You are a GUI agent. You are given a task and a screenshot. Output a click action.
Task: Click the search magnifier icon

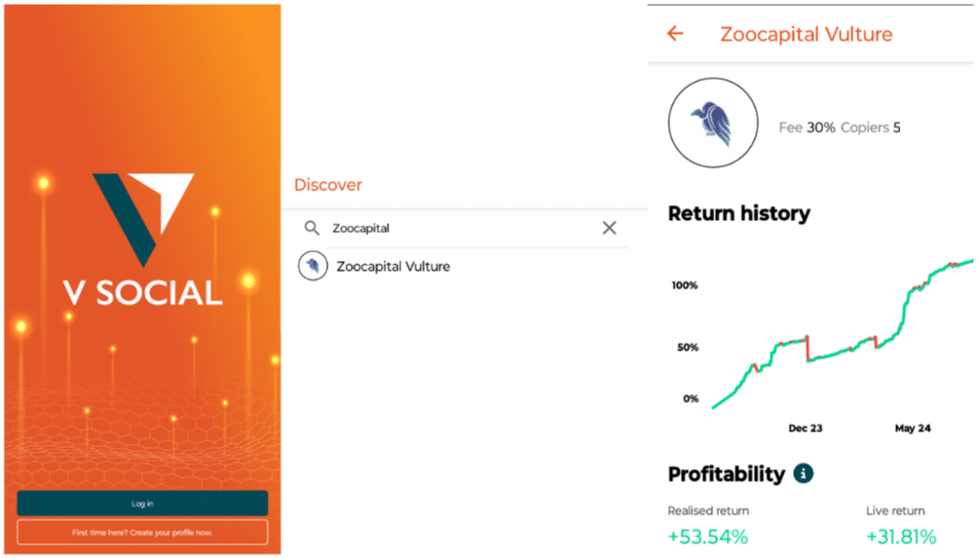(x=312, y=228)
